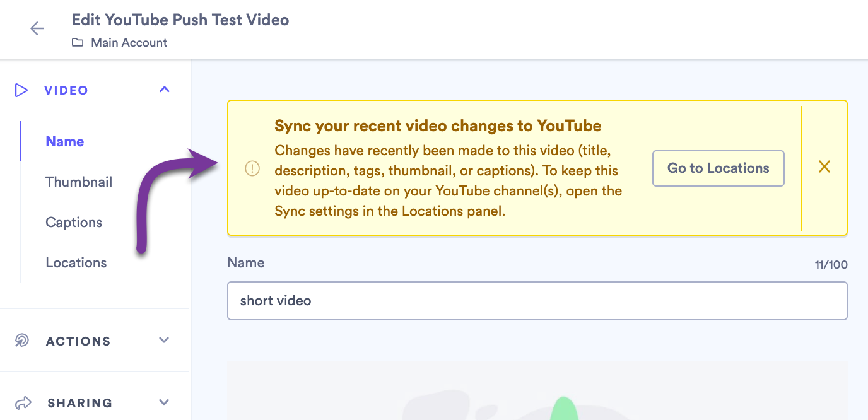Click the Go to Locations button

coord(718,168)
